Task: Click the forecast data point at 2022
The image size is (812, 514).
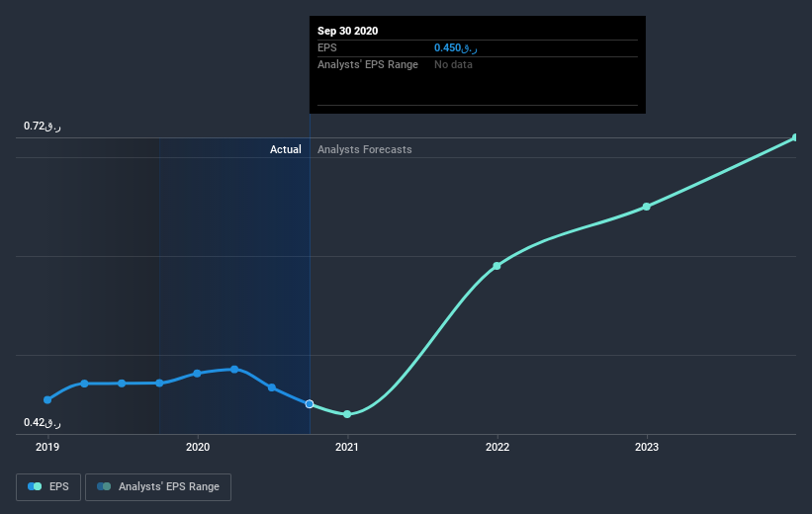Action: [496, 266]
